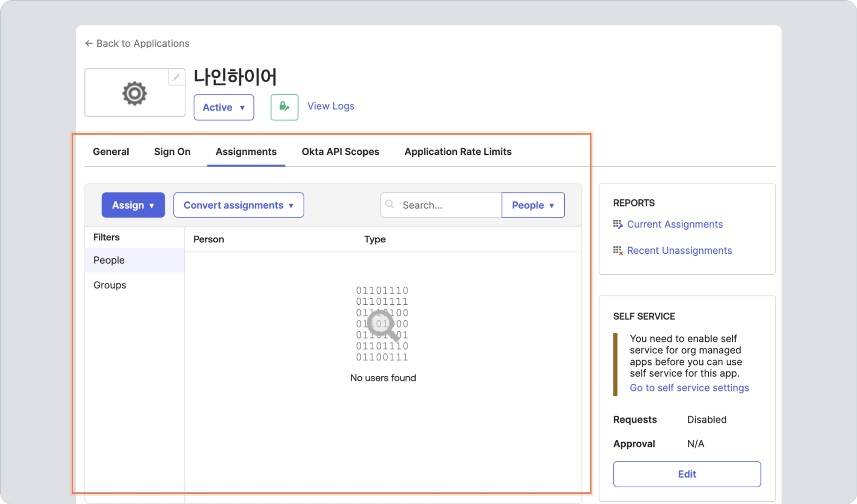Click the green lock provisioning icon button
The width and height of the screenshot is (857, 504).
284,107
